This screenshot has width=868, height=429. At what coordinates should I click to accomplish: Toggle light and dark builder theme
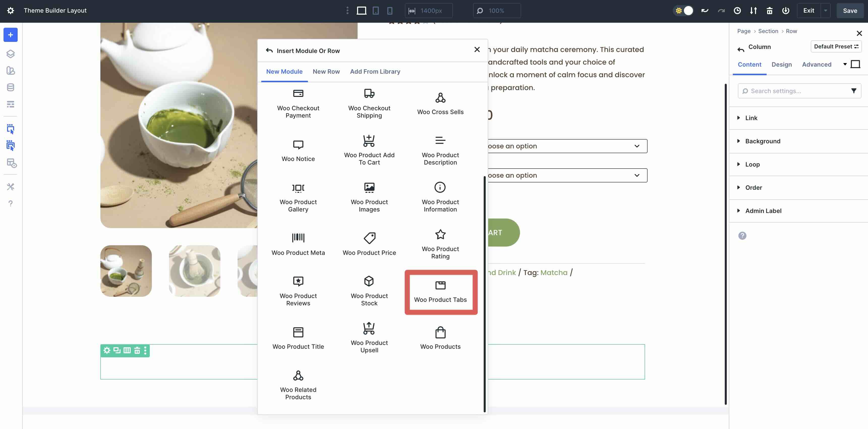pos(683,10)
